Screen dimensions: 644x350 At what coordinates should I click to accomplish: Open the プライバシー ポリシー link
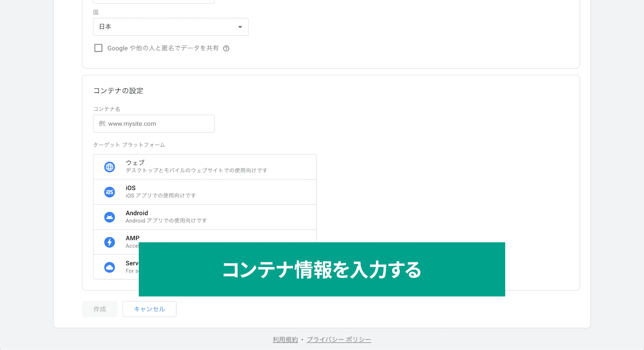pyautogui.click(x=339, y=340)
